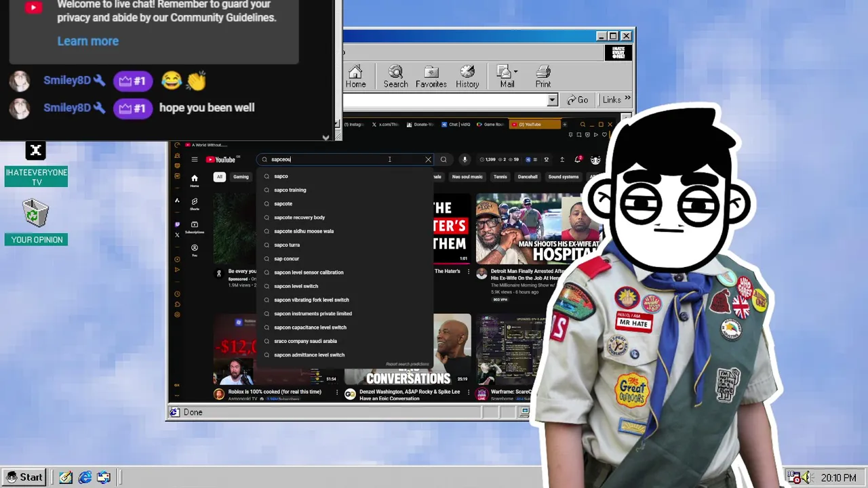Open the address bar dropdown arrow
The width and height of the screenshot is (868, 488).
552,100
